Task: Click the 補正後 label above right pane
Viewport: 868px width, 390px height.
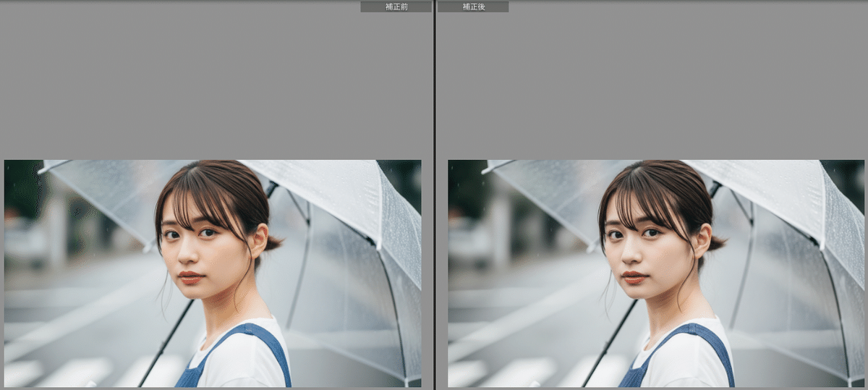Action: (473, 7)
